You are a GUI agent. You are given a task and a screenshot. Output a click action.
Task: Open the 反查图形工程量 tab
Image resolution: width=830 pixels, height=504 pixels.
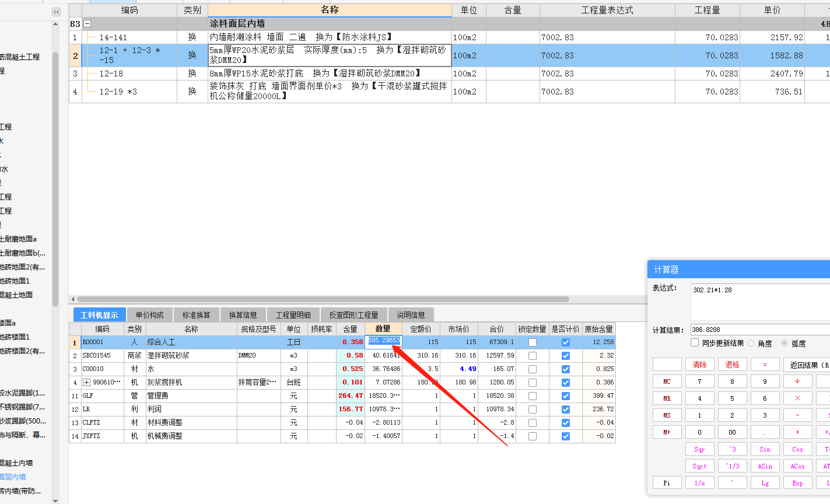click(x=353, y=315)
